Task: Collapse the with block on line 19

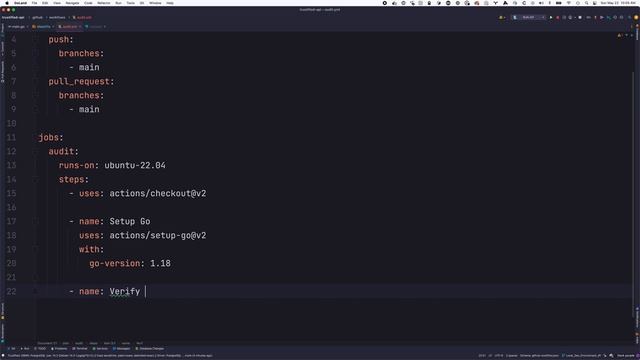Action: click(36, 249)
